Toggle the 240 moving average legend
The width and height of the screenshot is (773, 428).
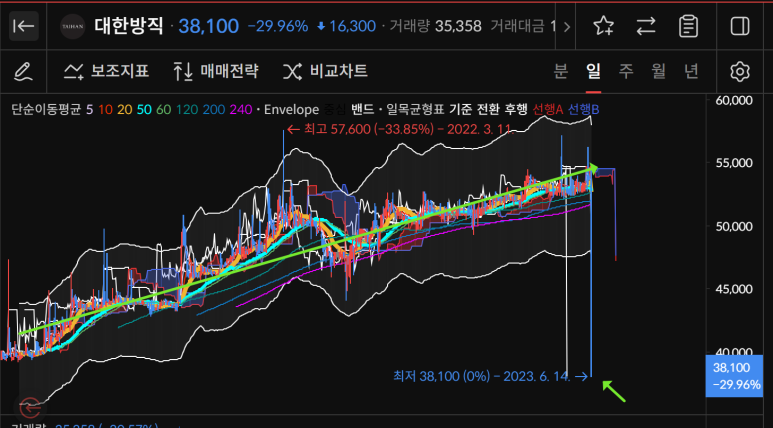(241, 109)
